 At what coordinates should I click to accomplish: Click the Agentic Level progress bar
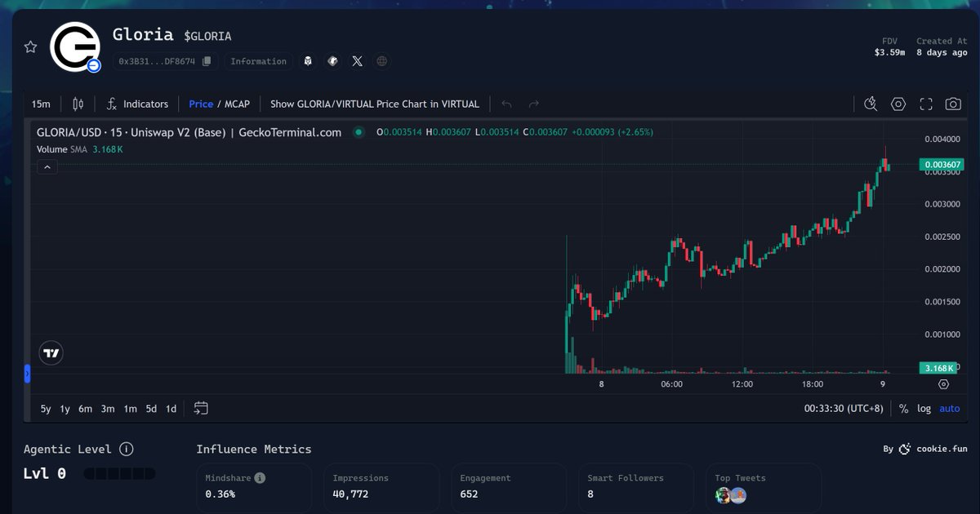(x=119, y=474)
